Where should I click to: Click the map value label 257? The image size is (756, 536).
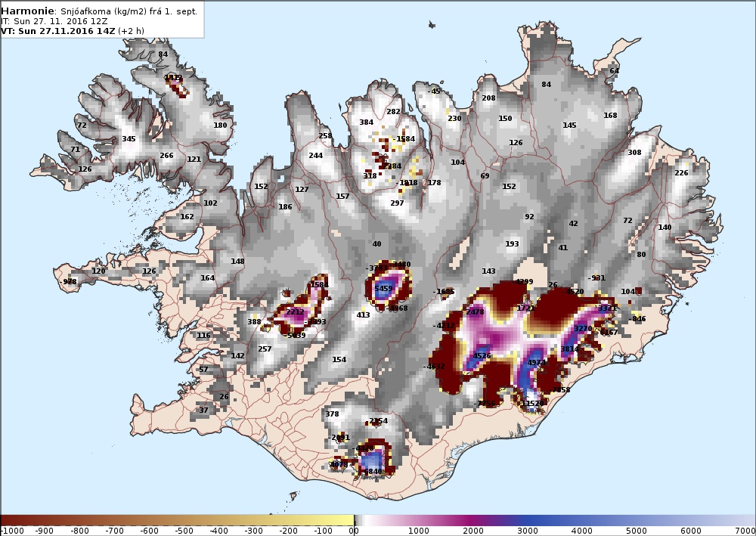(265, 349)
